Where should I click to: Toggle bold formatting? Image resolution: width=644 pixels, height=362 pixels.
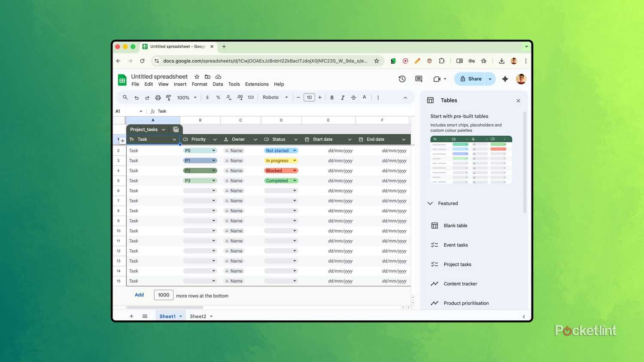[332, 98]
